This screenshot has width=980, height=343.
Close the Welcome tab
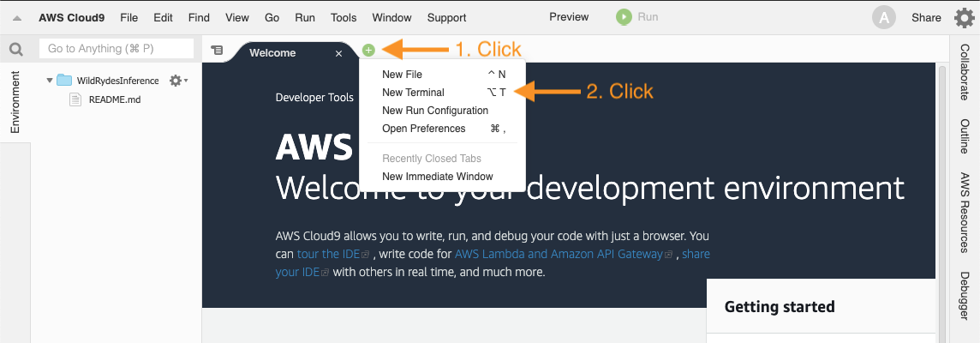pos(338,54)
